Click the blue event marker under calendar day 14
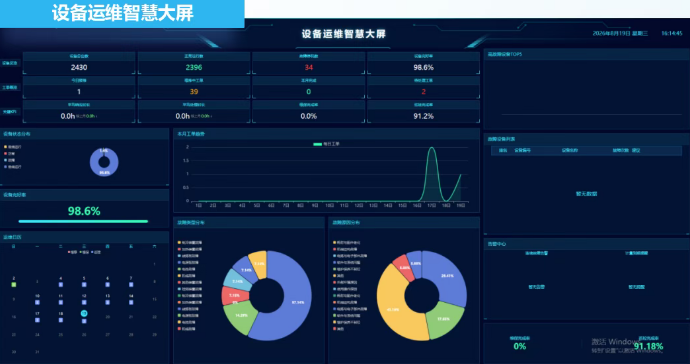 click(x=131, y=303)
